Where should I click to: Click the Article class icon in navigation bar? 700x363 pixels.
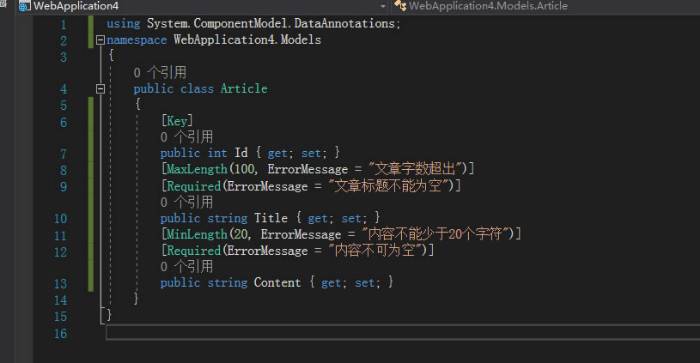[400, 5]
